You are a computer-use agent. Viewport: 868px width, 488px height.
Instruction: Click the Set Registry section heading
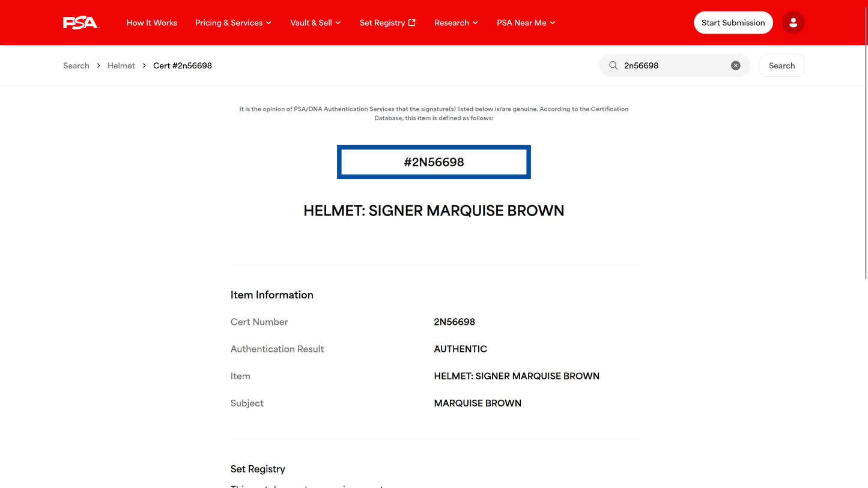258,469
